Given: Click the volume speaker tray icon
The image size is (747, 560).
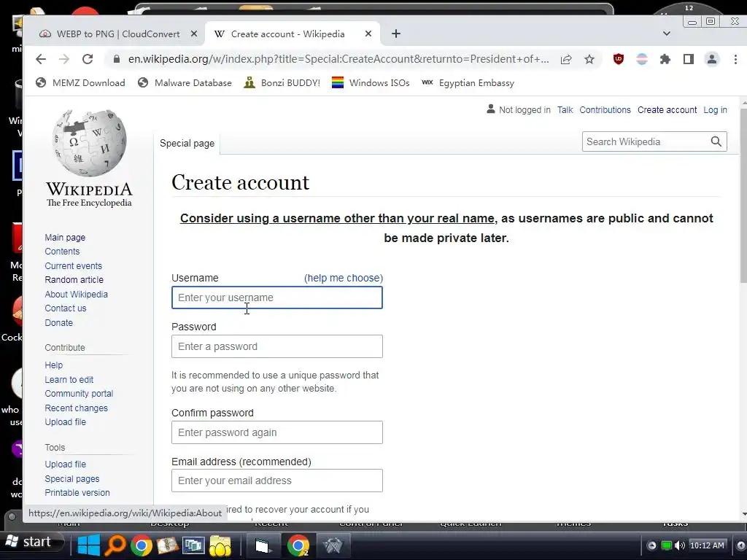Looking at the screenshot, I should click(x=679, y=545).
